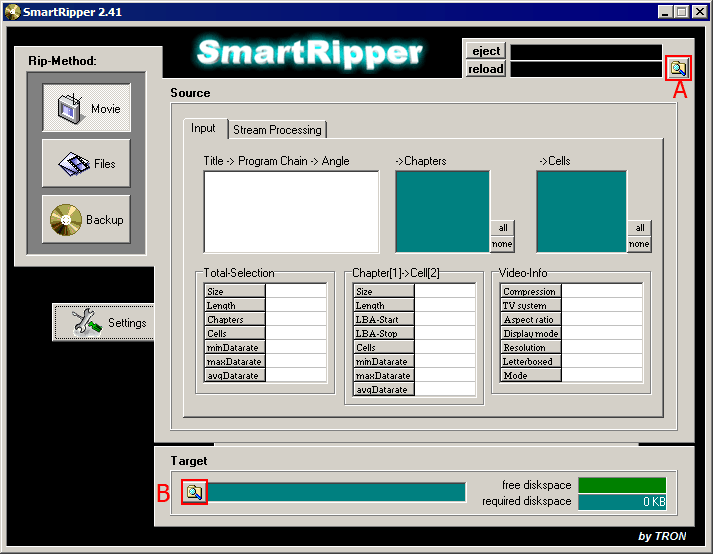Click the SmartRipper title bar icon

(x=12, y=12)
